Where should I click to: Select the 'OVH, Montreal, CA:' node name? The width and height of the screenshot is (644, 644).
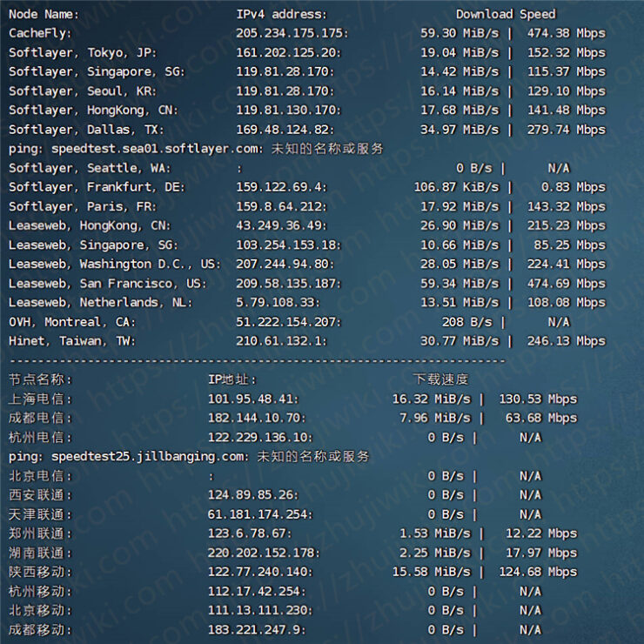pos(72,322)
